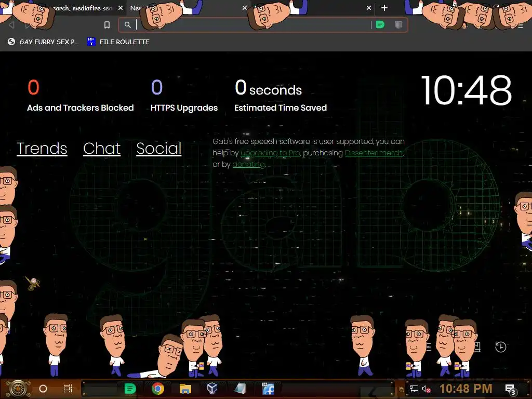Open the history clock icon on new tab page

tap(501, 347)
